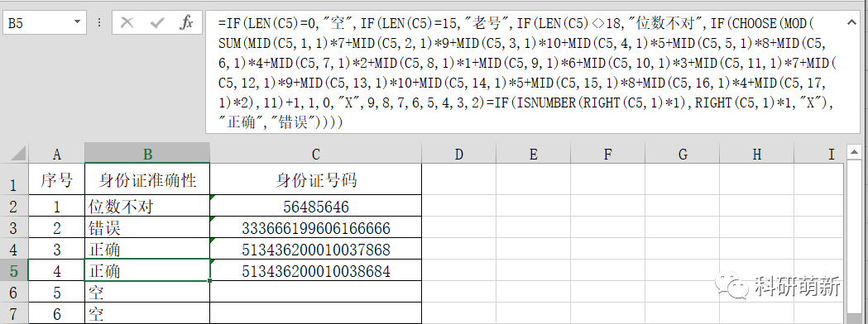Click cell with number 56485646
The image size is (868, 324).
point(315,206)
